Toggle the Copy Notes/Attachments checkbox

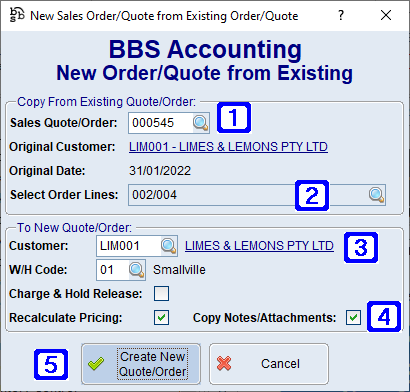[x=353, y=318]
